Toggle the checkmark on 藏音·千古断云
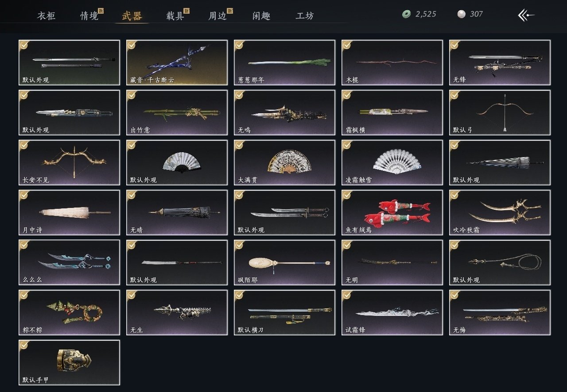 point(132,45)
